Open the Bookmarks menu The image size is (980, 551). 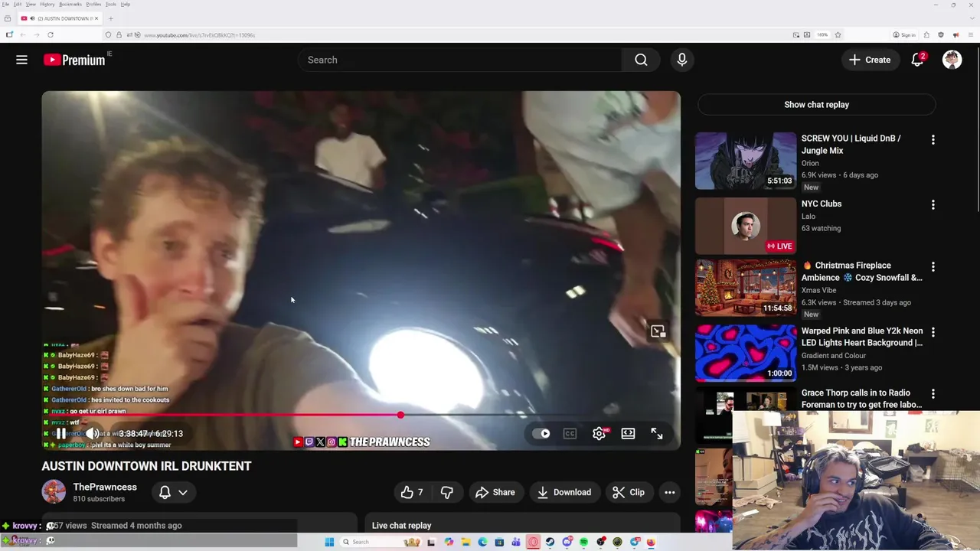pyautogui.click(x=70, y=4)
